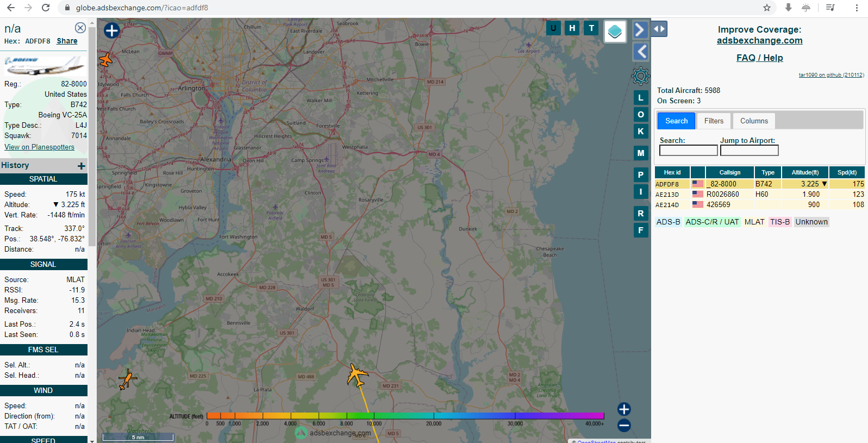Sort table by Type column

767,172
